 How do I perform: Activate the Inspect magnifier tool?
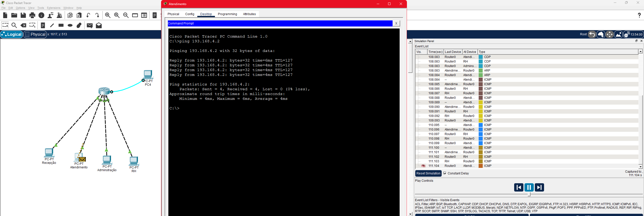click(x=14, y=25)
